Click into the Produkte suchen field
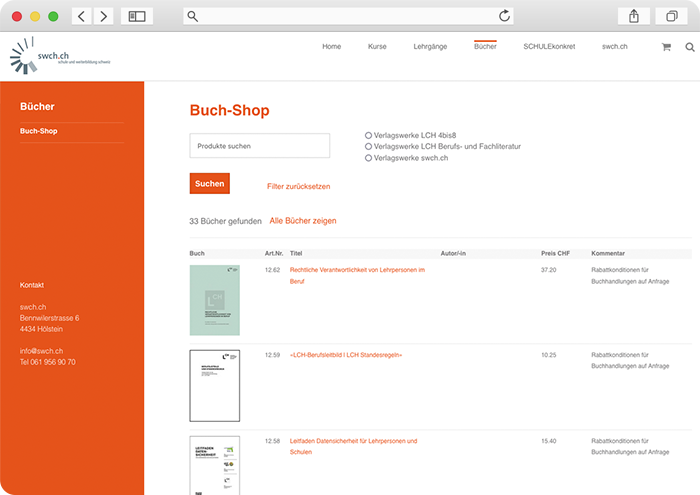The image size is (700, 495). [260, 146]
